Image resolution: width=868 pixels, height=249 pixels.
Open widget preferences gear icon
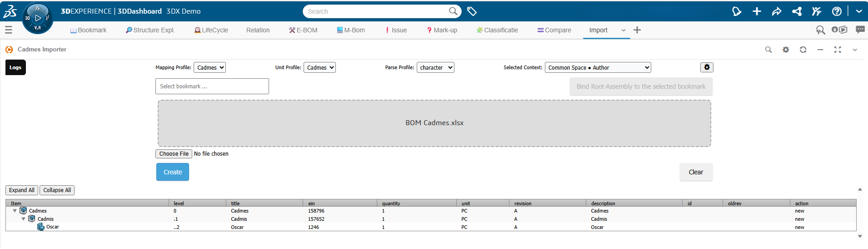pos(786,50)
